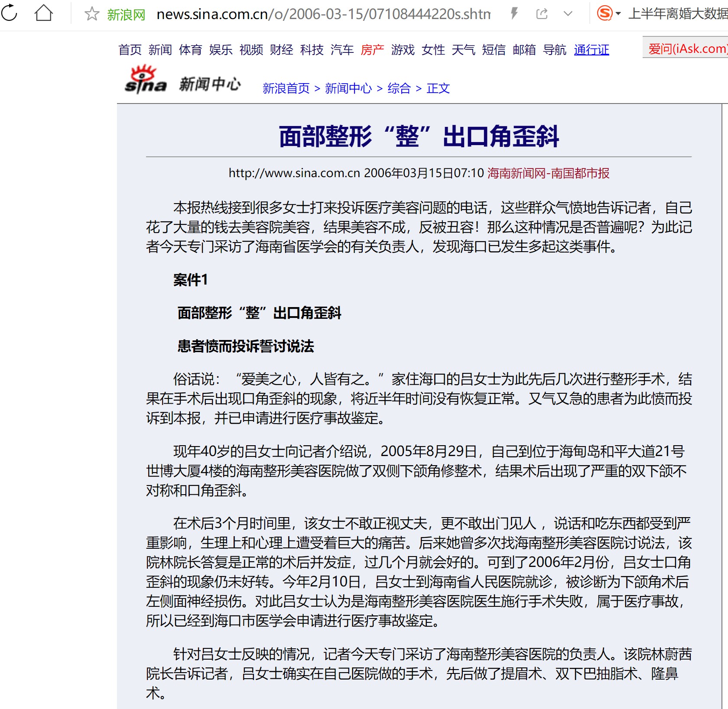Go to 新浪首页 breadcrumb link
Screen dimensions: 728x709
click(286, 88)
